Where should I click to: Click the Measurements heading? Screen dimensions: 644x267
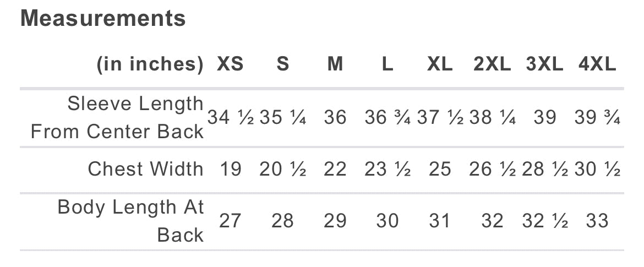[103, 19]
